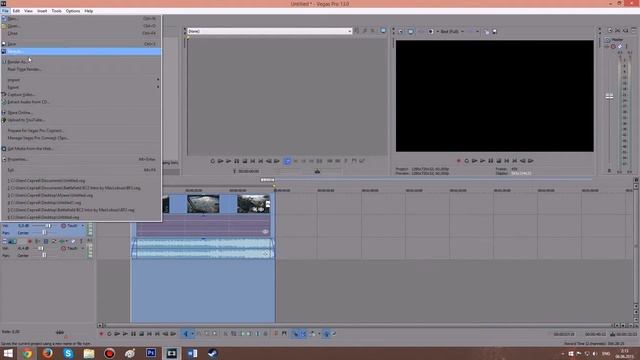The width and height of the screenshot is (640, 360).
Task: Choose Save As in File menu
Action: click(x=81, y=51)
